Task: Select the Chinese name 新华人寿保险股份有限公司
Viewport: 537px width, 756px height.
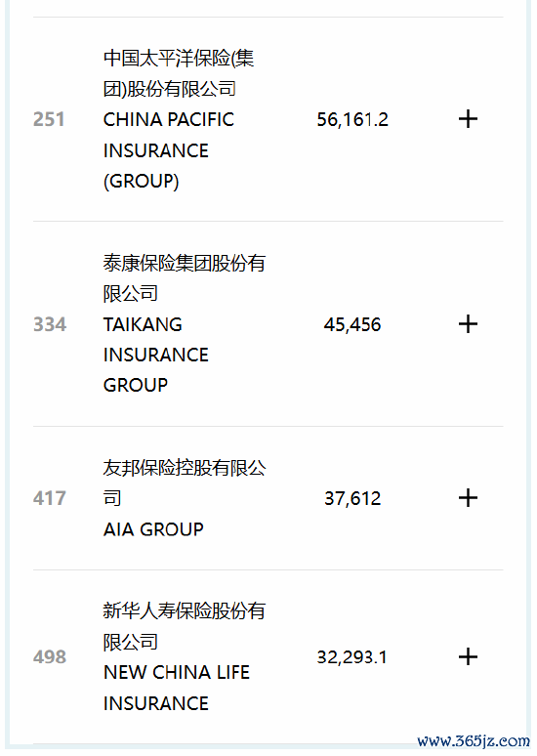Action: (185, 626)
